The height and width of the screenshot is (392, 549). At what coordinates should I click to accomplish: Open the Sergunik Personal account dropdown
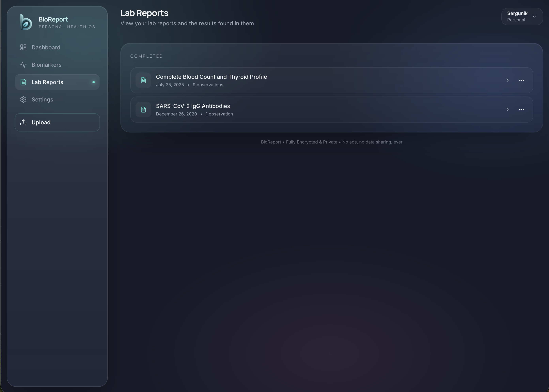[x=522, y=16]
